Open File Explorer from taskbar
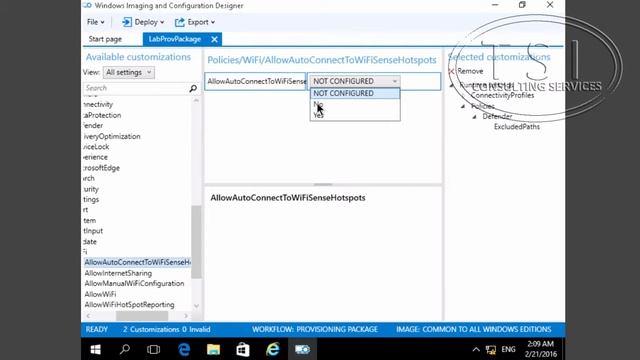640x360 pixels. pyautogui.click(x=213, y=349)
